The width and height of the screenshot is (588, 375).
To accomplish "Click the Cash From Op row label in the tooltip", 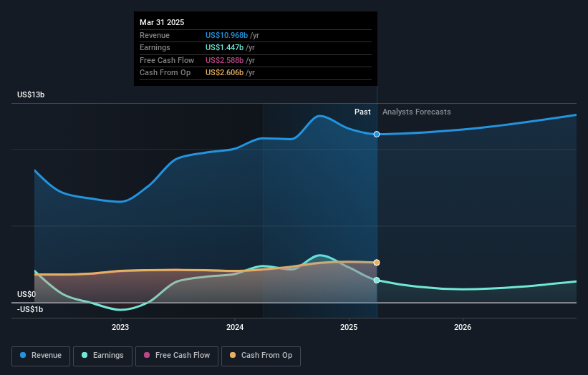I will coord(165,73).
